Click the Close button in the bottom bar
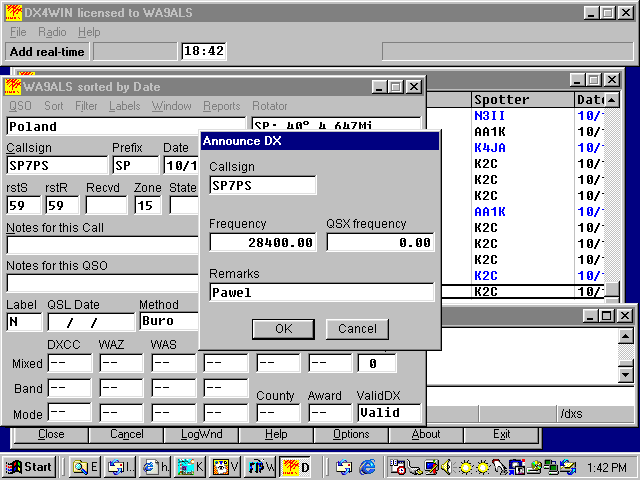Viewport: 640px width, 480px height. click(51, 434)
